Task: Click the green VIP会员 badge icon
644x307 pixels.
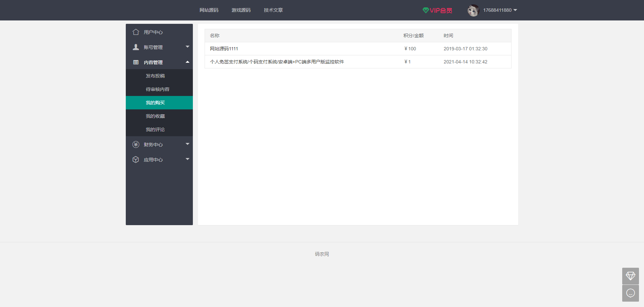Action: coord(426,10)
